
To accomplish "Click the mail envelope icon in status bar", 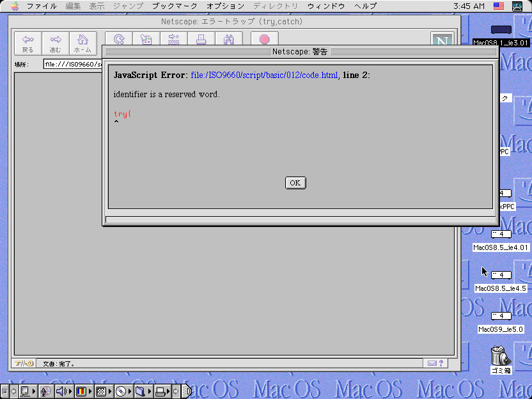I will [432, 363].
